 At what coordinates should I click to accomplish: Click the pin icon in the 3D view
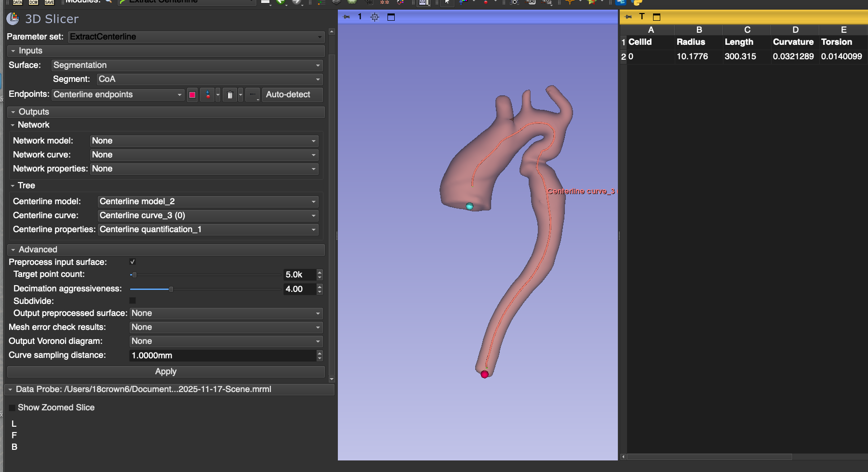(x=347, y=17)
